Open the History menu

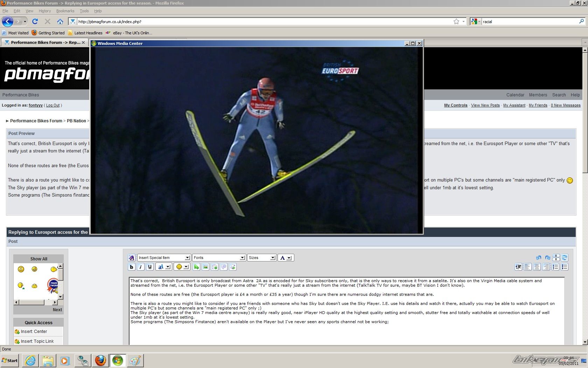point(44,11)
